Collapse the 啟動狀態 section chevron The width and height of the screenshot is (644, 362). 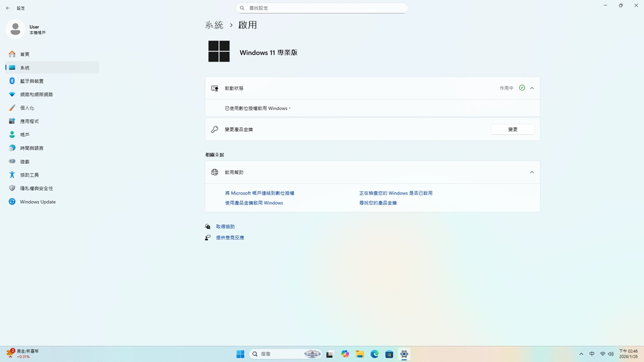(x=532, y=88)
